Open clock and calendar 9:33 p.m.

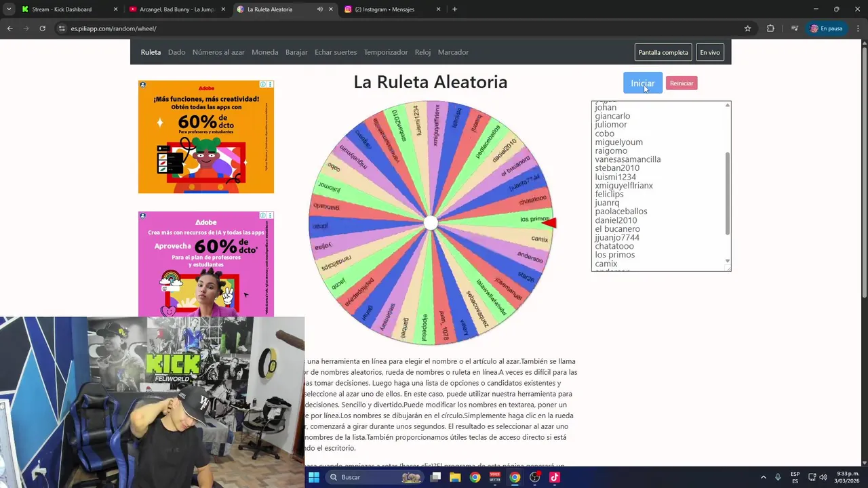tap(848, 477)
